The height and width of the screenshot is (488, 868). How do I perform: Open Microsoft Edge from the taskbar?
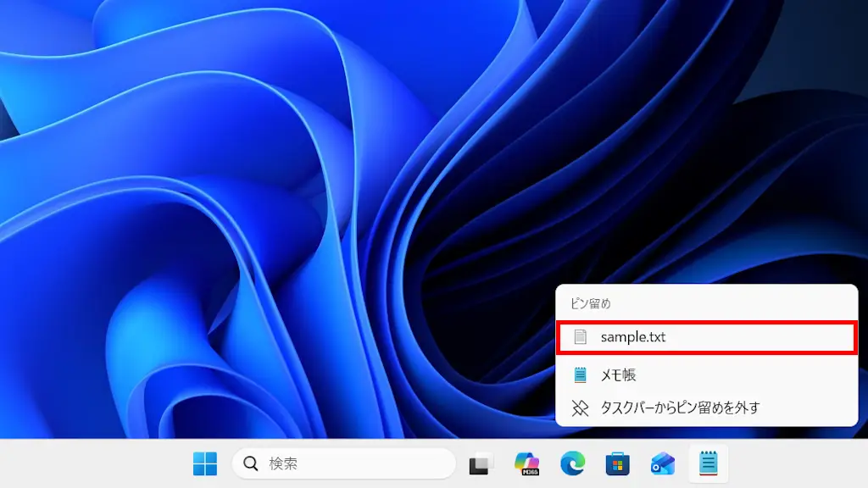572,463
